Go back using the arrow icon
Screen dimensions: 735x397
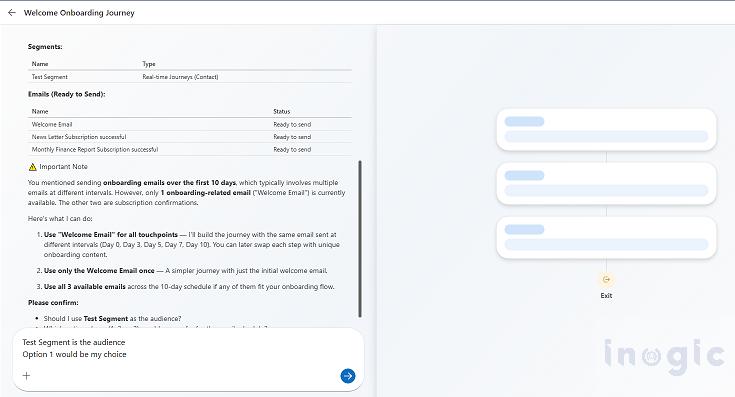(x=12, y=13)
